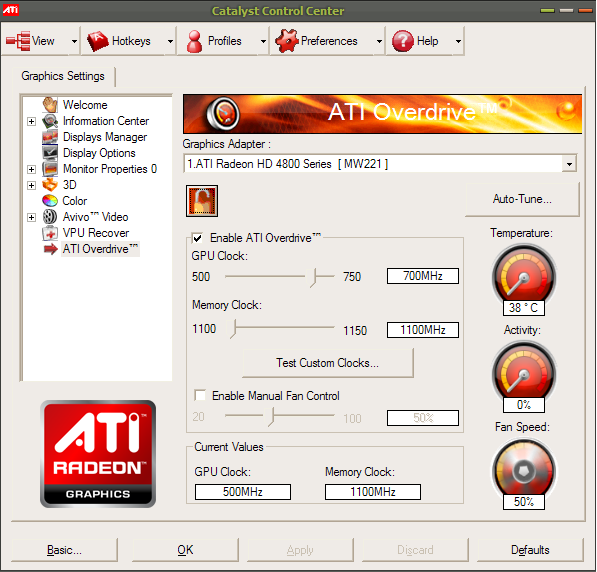This screenshot has height=572, width=597.
Task: Select the VPU Recover icon
Action: tap(50, 233)
